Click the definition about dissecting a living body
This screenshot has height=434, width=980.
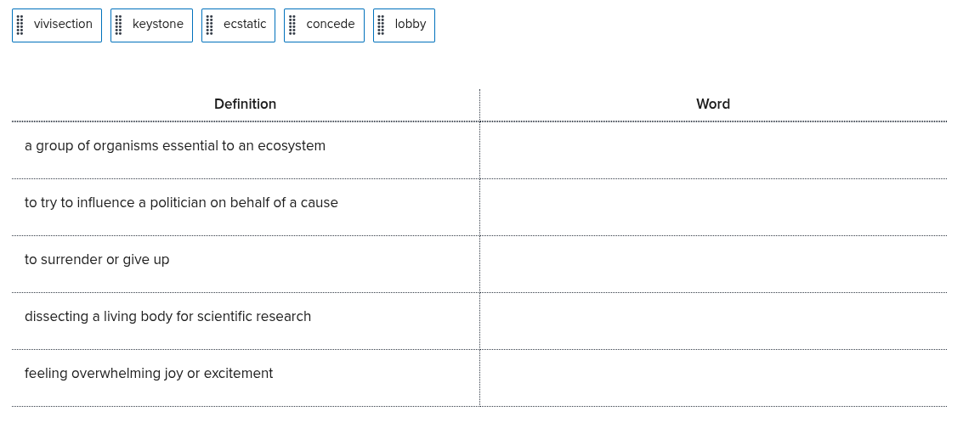(x=167, y=317)
